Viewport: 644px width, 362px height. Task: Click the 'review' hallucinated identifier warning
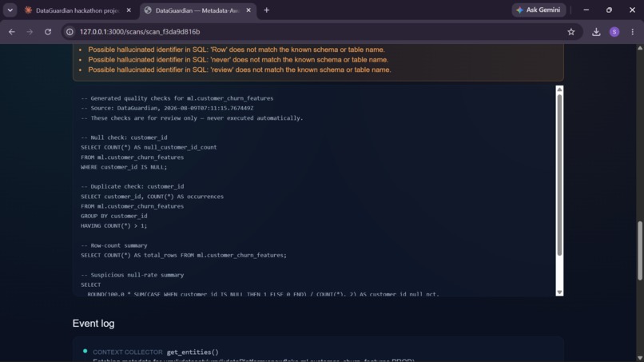[240, 70]
